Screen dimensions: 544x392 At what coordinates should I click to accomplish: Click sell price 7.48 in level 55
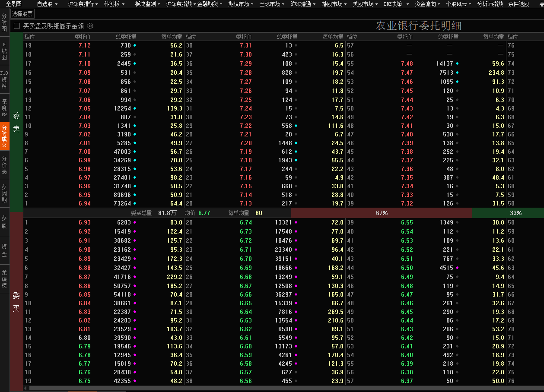pyautogui.click(x=407, y=63)
